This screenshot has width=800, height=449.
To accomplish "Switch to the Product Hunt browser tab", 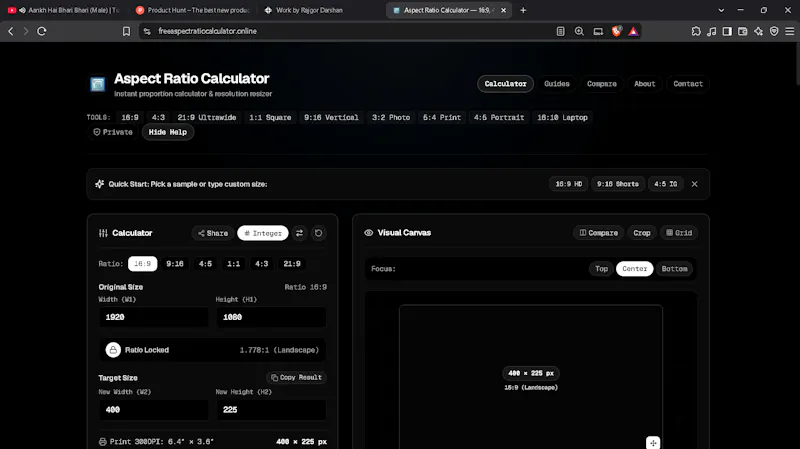I will [193, 10].
